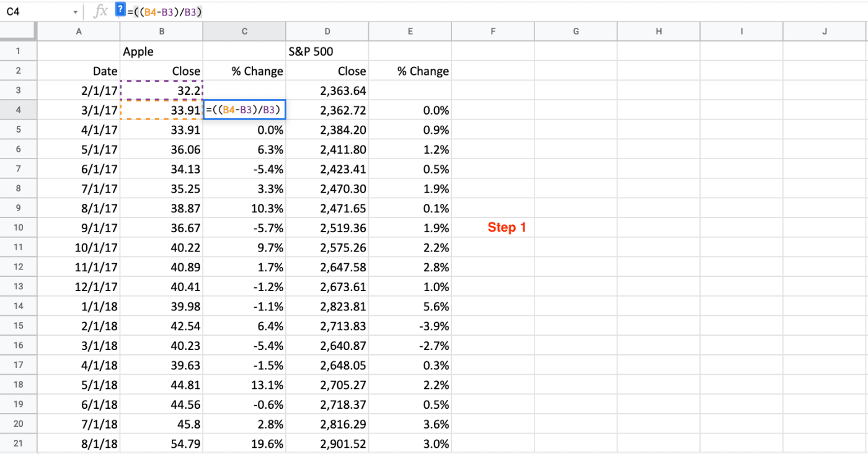Click the blue formula help question mark
The height and width of the screenshot is (454, 868).
click(120, 10)
